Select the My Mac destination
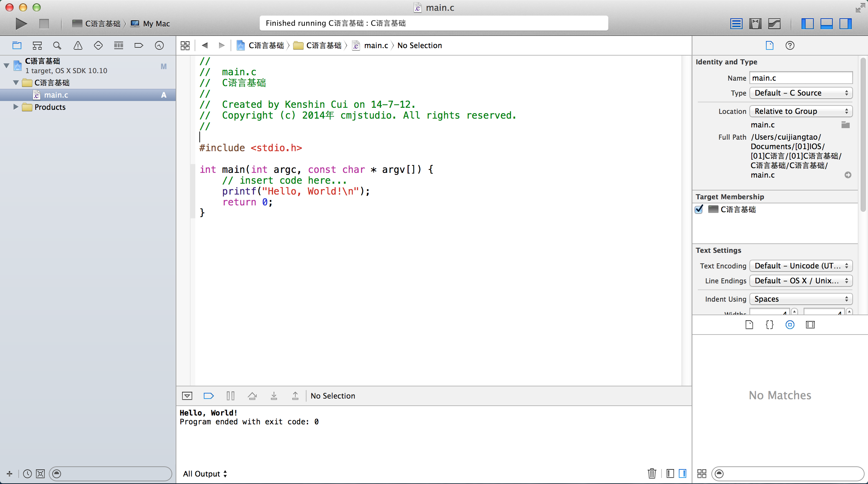Screen dimensions: 868x484 (156, 24)
